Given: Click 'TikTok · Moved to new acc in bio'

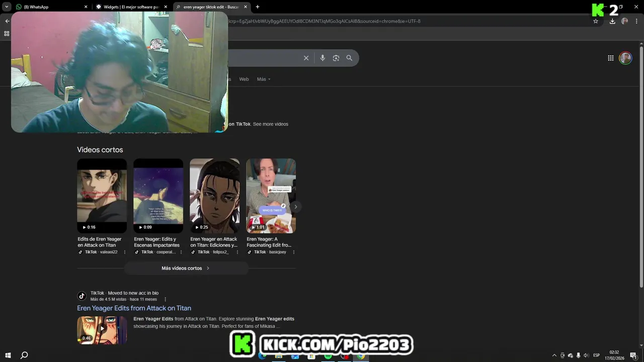Looking at the screenshot, I should [124, 293].
